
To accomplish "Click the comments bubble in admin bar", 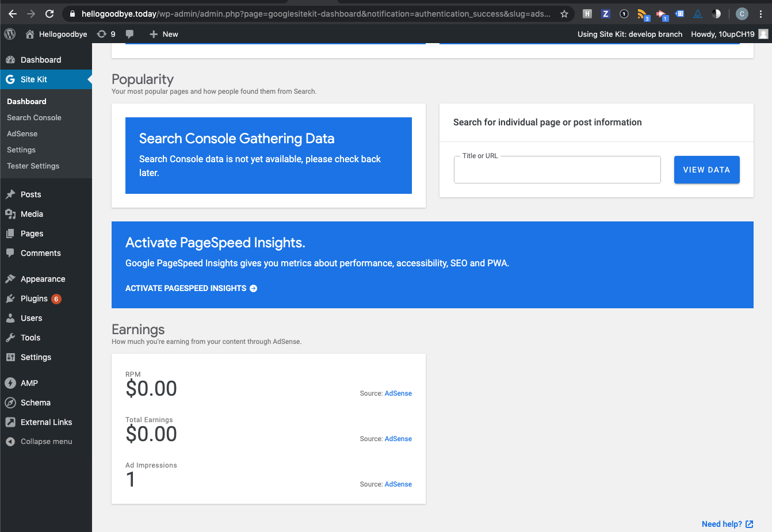I will (x=129, y=34).
